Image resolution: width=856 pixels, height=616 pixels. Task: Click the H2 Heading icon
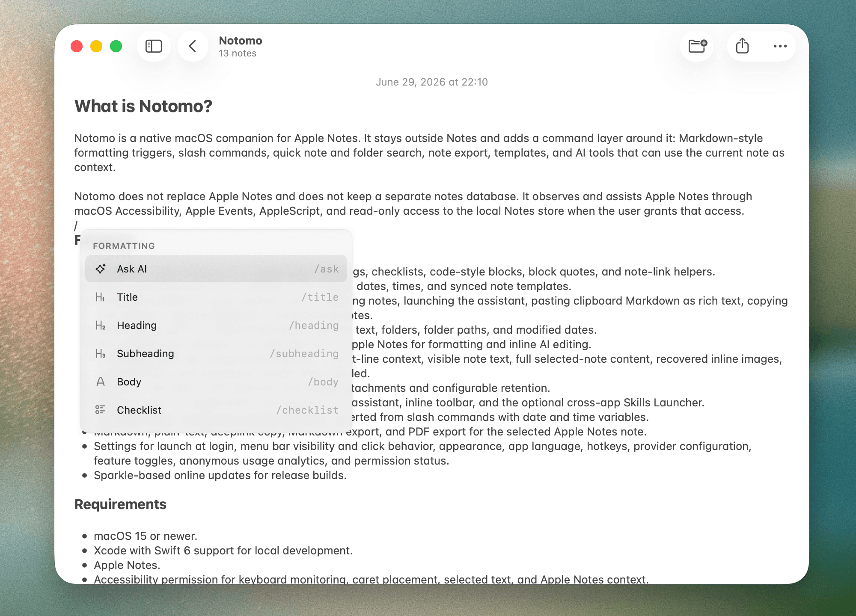(100, 326)
